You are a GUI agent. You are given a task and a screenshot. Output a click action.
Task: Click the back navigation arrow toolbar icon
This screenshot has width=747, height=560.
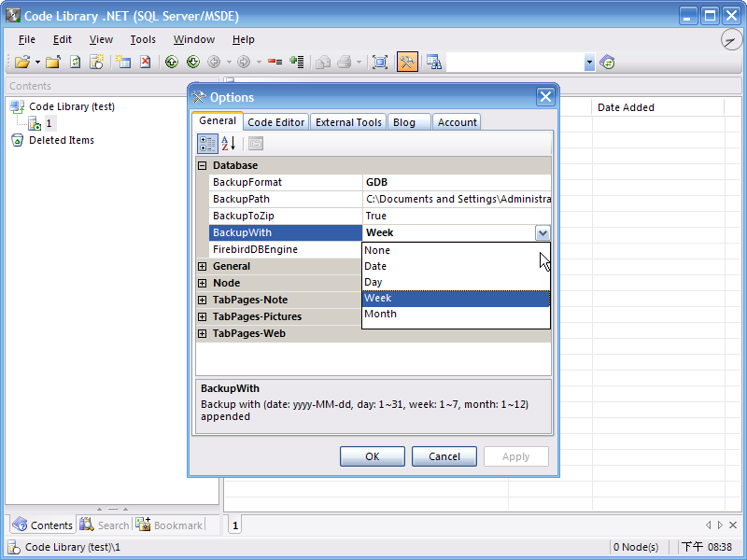pos(215,62)
